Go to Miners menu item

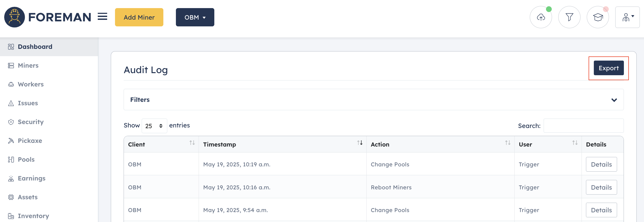coord(49,66)
